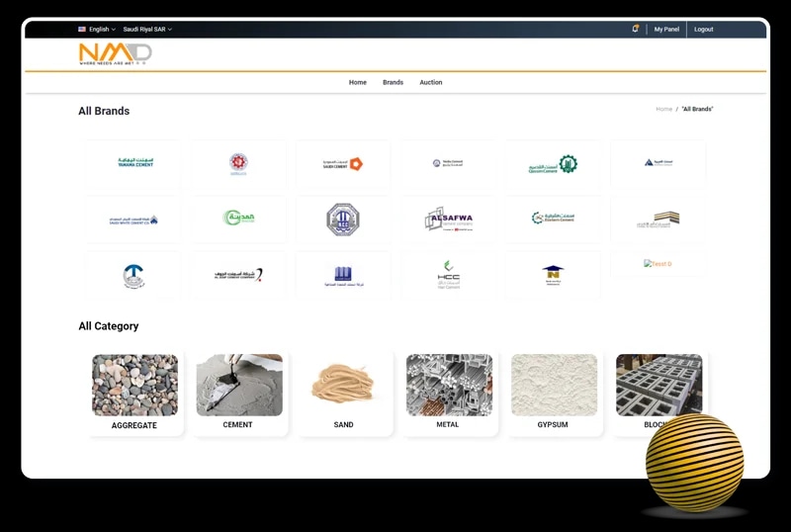Screen dimensions: 791x532
Task: Open the SAND category card
Action: coord(344,393)
